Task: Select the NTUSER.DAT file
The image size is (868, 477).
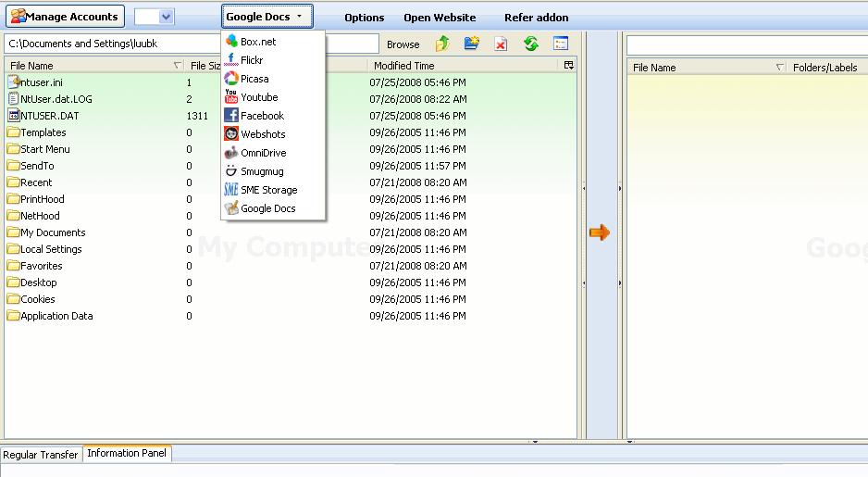Action: click(x=43, y=116)
